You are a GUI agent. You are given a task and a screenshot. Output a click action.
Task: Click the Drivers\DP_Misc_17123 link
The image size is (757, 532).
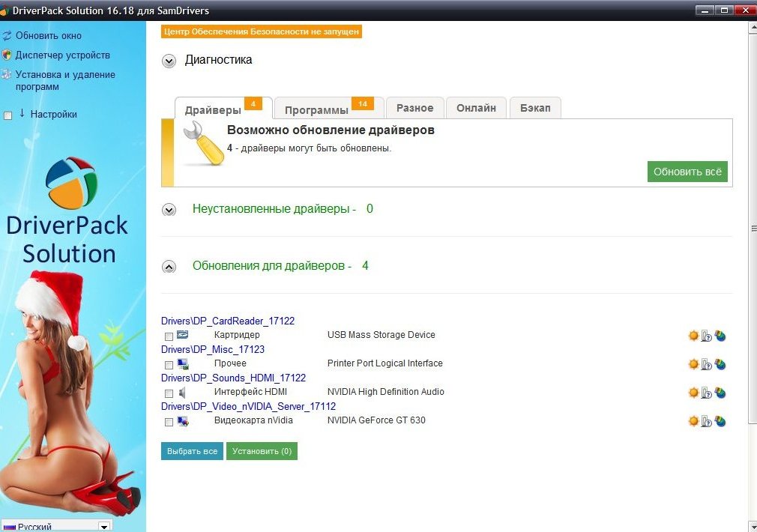coord(213,349)
